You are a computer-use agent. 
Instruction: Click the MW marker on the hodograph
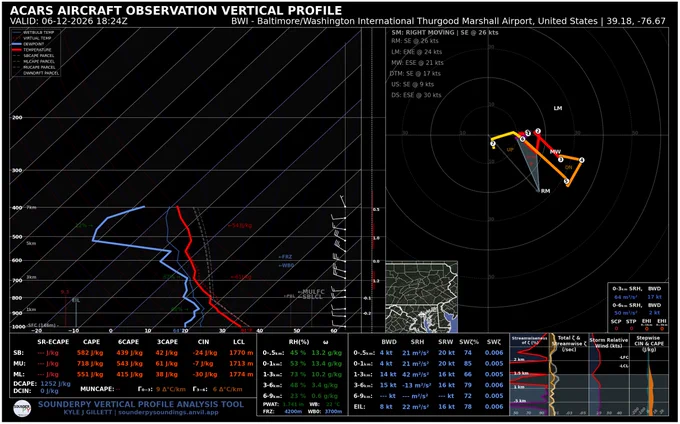(555, 152)
